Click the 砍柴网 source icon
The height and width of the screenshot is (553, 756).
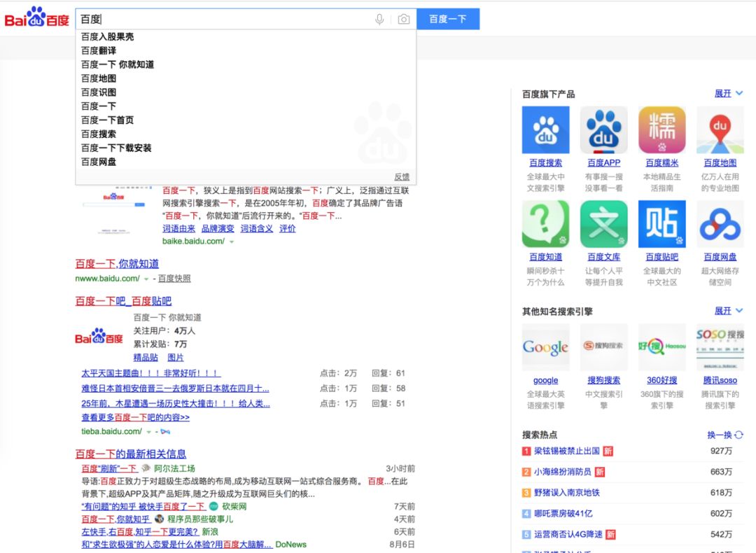pyautogui.click(x=213, y=506)
